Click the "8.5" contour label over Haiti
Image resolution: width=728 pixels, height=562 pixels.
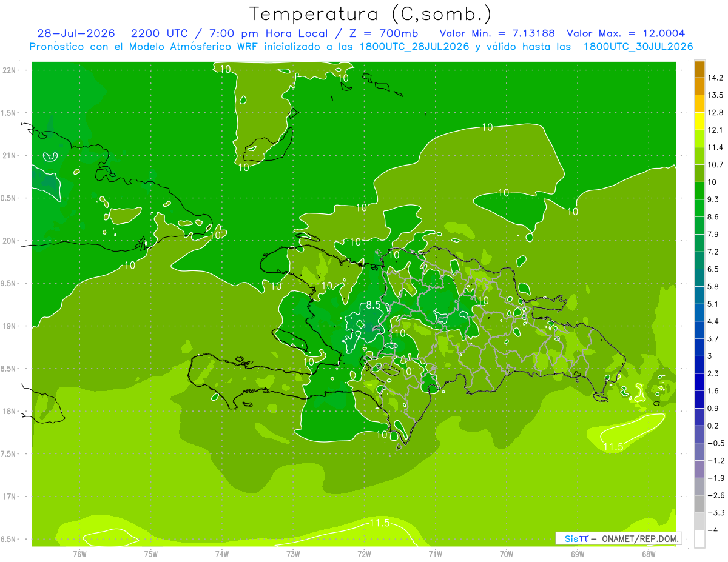[x=372, y=305]
